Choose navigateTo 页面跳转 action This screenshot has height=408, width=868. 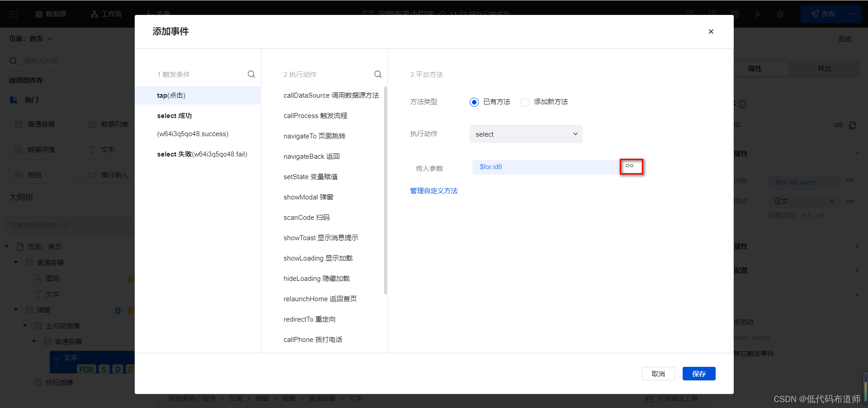(x=314, y=136)
